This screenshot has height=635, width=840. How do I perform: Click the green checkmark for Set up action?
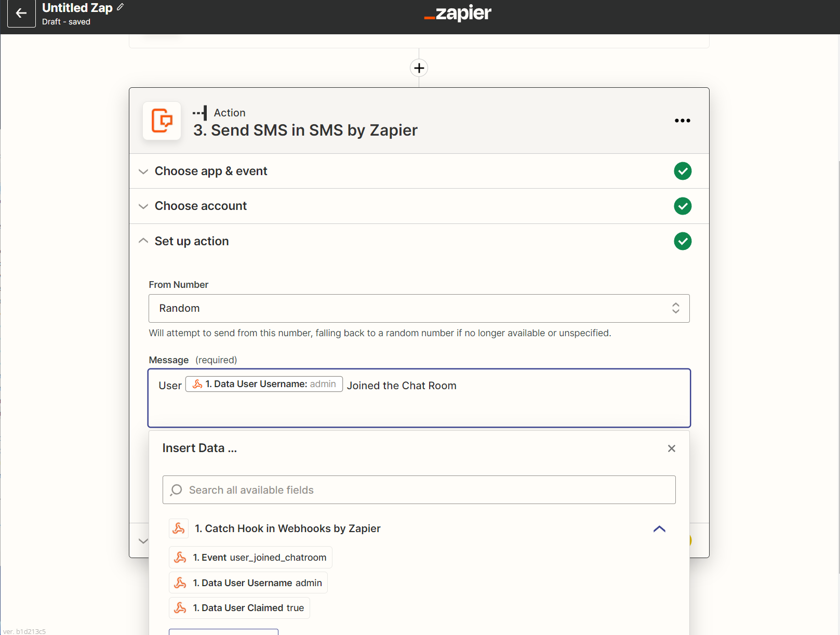(x=683, y=241)
